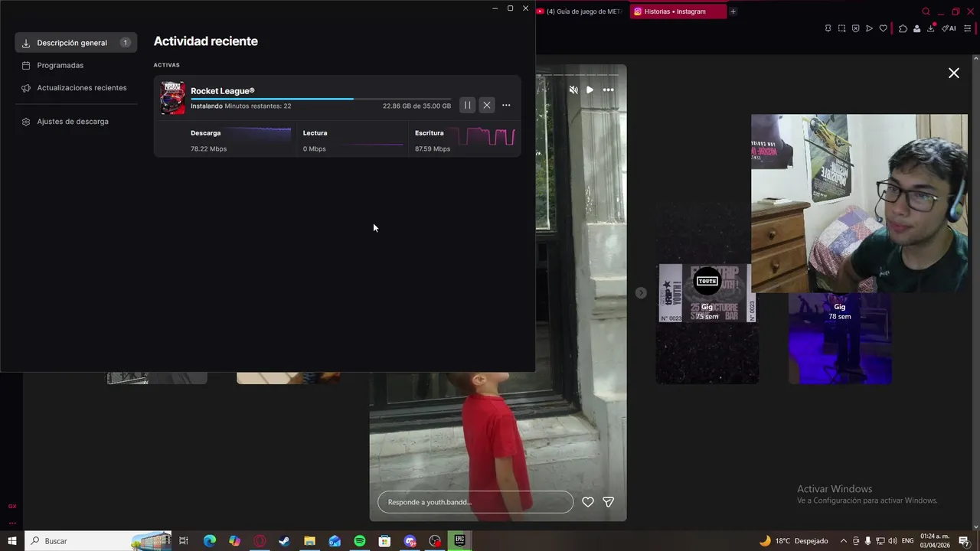980x551 pixels.
Task: Cancel the Rocket League download
Action: pyautogui.click(x=487, y=106)
